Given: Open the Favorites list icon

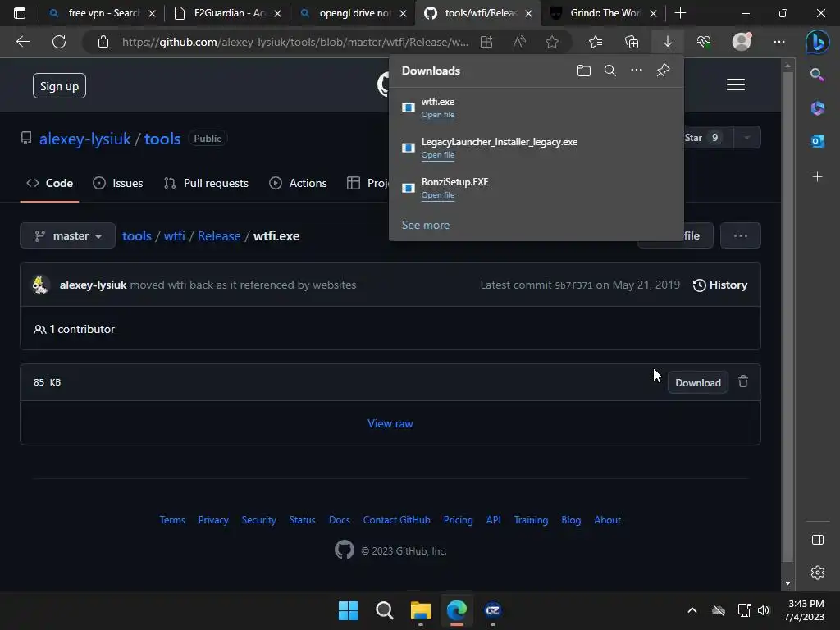Looking at the screenshot, I should [x=596, y=42].
